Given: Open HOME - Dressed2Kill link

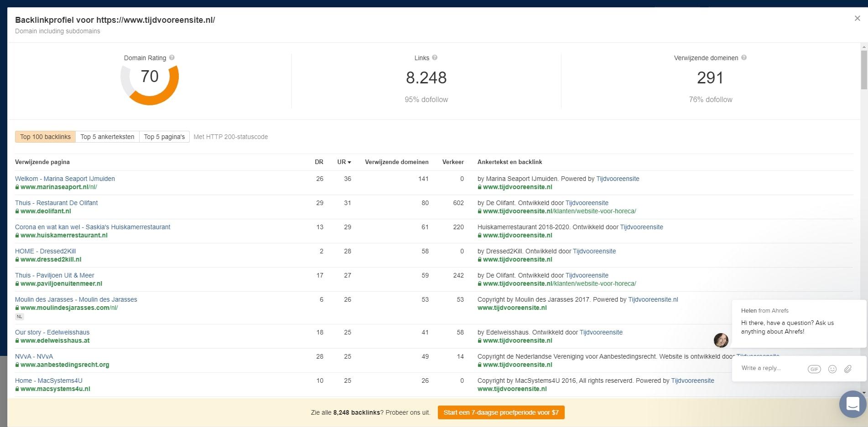Looking at the screenshot, I should [x=45, y=251].
